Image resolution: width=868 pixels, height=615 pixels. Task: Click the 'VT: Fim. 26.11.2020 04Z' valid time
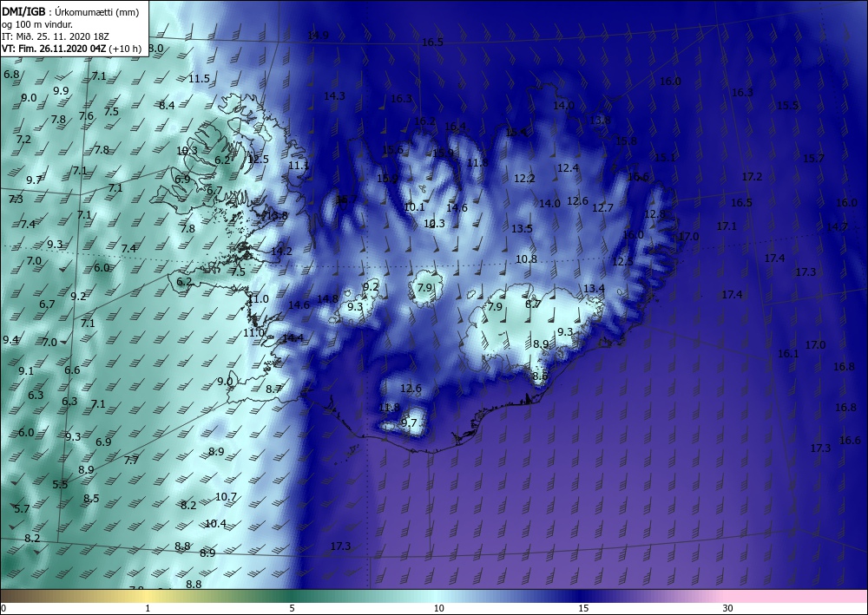54,49
